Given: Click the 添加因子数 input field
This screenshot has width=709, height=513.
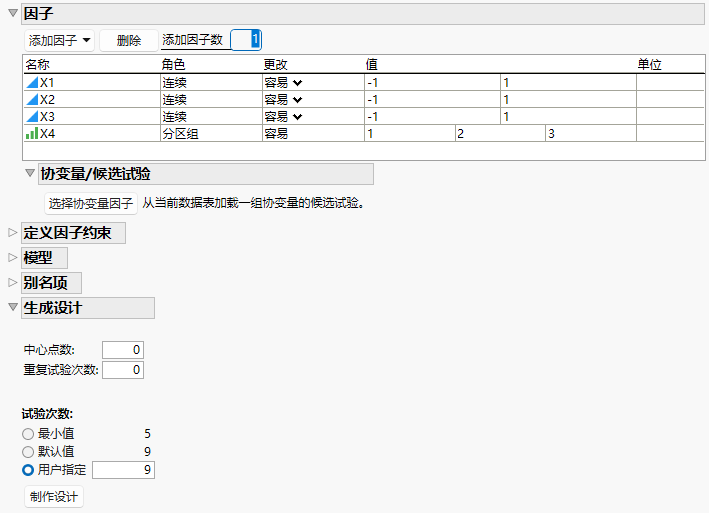Looking at the screenshot, I should point(246,40).
